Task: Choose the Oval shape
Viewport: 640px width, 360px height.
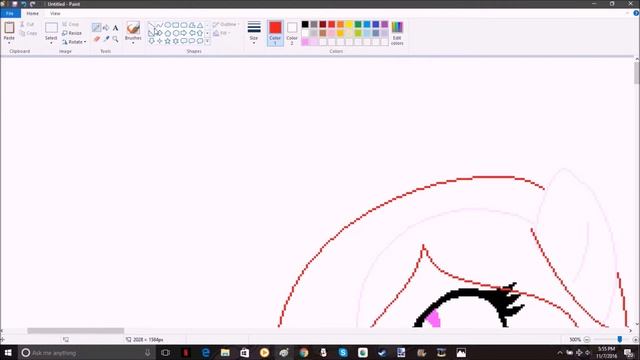Action: (167, 25)
